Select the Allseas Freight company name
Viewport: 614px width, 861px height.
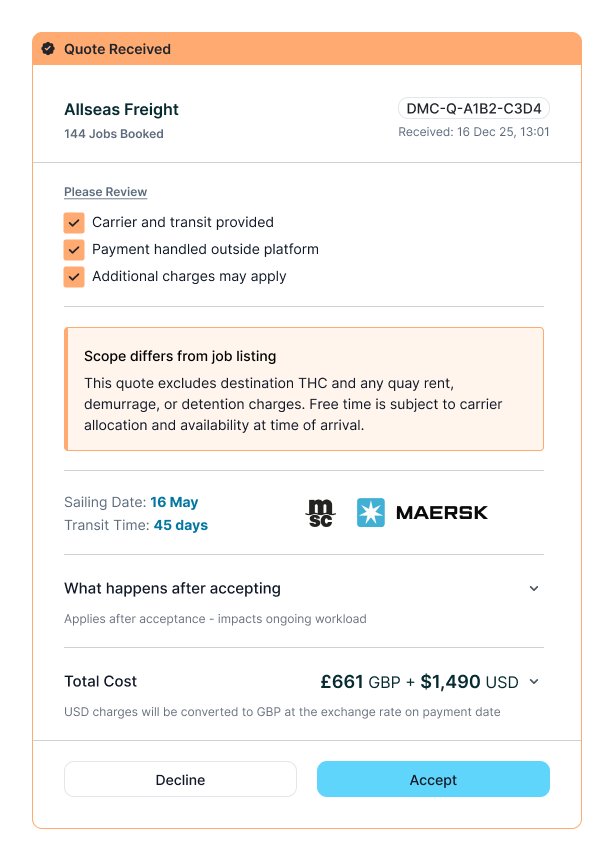coord(121,110)
